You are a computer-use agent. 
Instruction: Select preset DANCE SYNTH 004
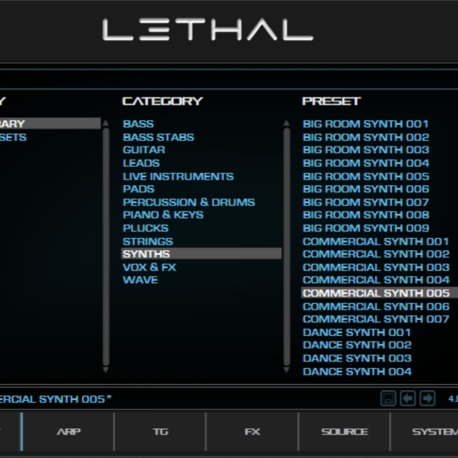point(357,371)
